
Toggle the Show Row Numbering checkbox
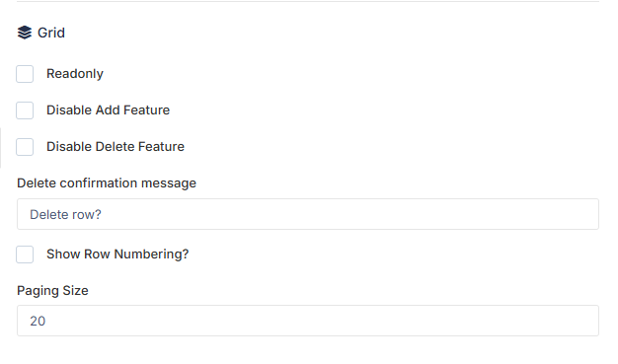25,255
